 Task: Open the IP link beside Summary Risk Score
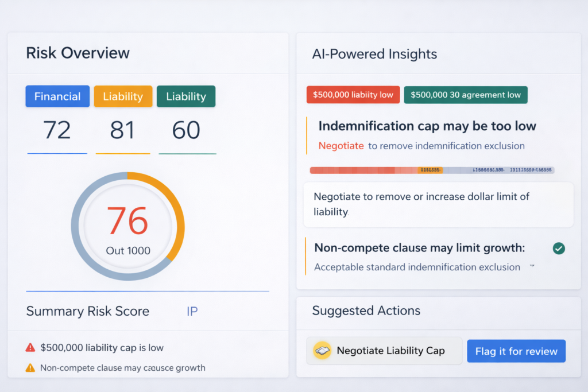click(x=192, y=311)
